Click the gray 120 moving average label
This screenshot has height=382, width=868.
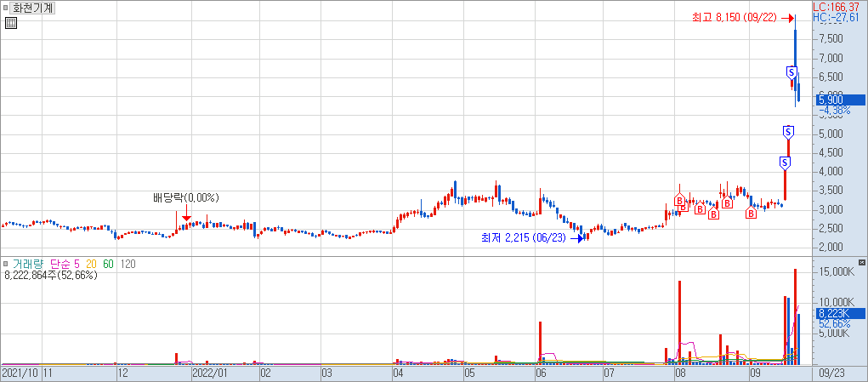[128, 264]
